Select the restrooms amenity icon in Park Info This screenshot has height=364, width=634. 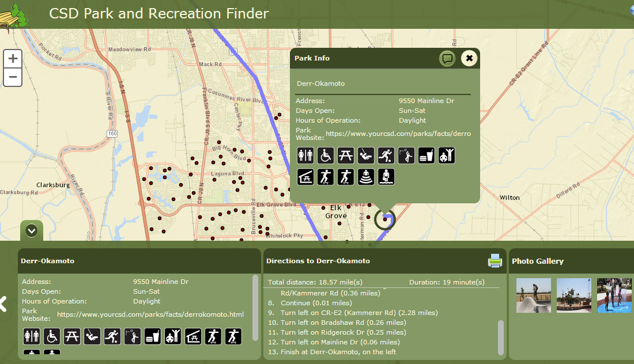tap(305, 155)
